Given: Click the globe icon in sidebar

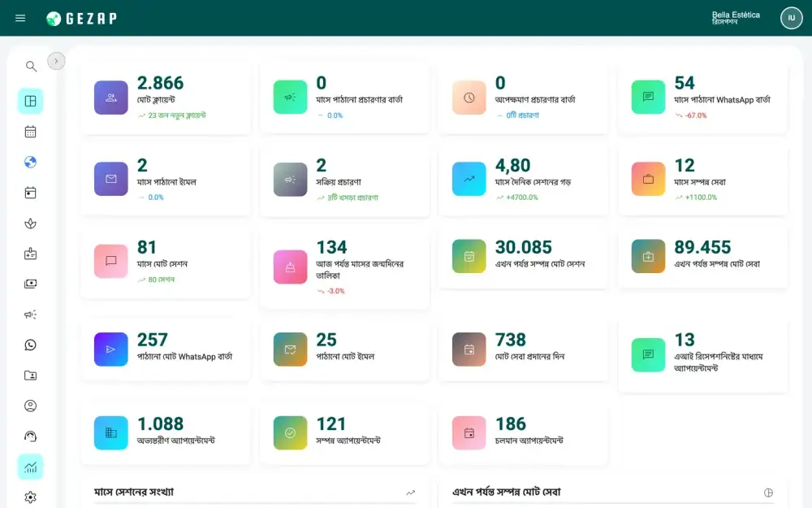Looking at the screenshot, I should [31, 163].
